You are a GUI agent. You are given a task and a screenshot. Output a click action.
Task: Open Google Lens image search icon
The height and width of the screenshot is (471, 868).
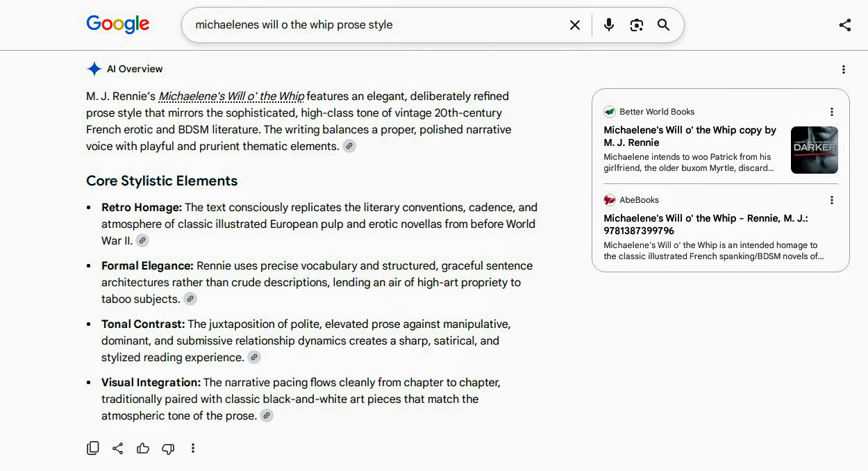pos(637,25)
